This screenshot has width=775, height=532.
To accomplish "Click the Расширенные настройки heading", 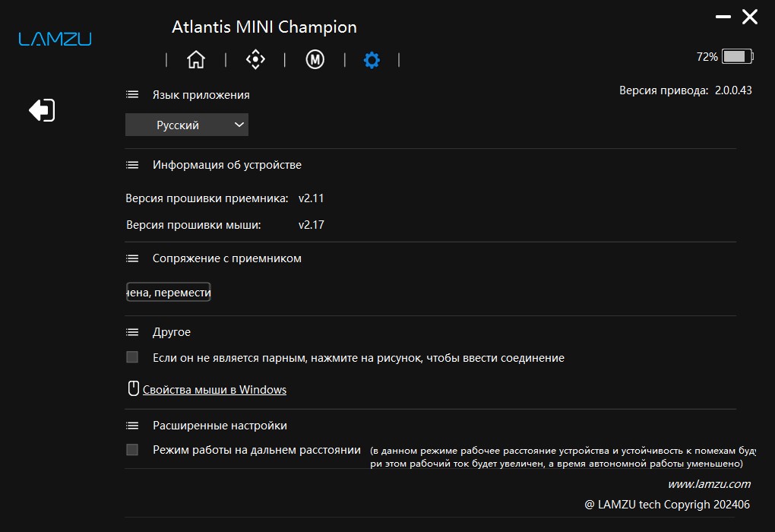I will click(220, 425).
